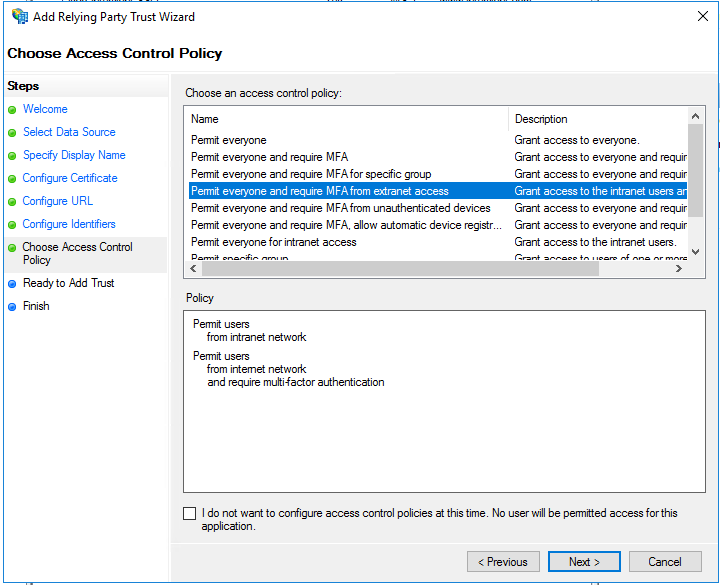The height and width of the screenshot is (585, 720).
Task: Click the green bullet beside Welcome step
Action: coord(12,110)
